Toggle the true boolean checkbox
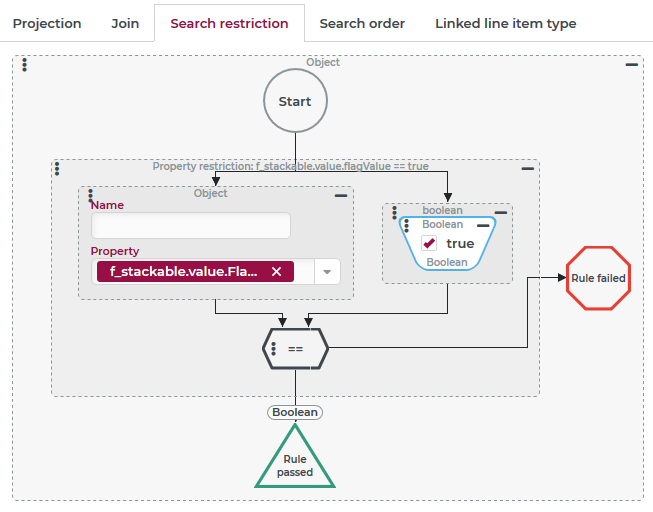 coord(429,243)
